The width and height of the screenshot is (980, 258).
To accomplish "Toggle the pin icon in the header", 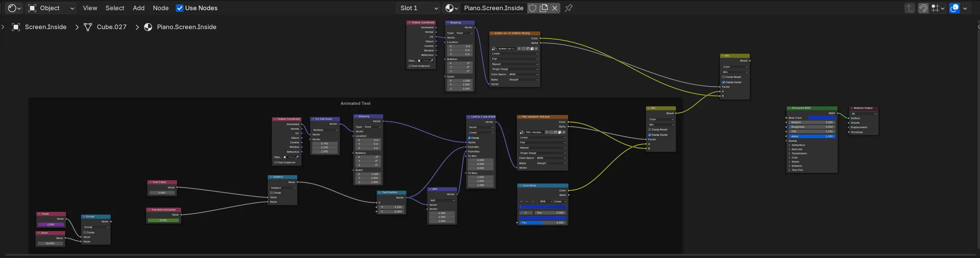I will coord(569,8).
